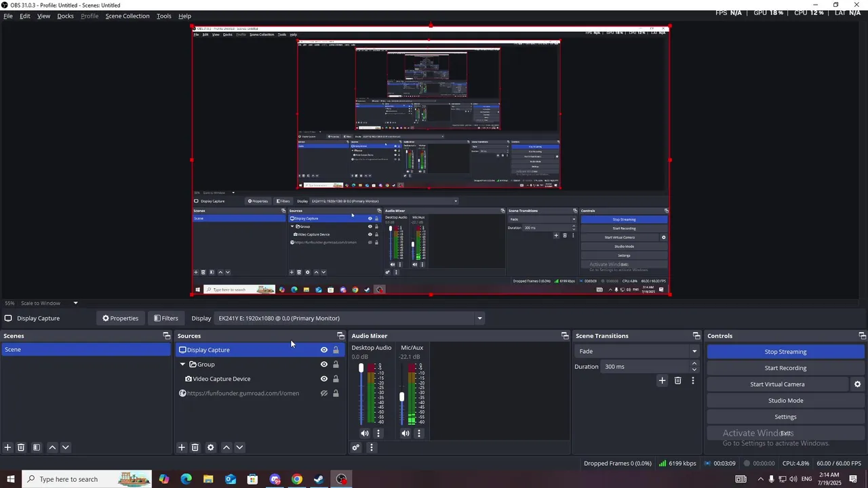Add a new source with plus icon
Image resolution: width=868 pixels, height=488 pixels.
pos(181,447)
